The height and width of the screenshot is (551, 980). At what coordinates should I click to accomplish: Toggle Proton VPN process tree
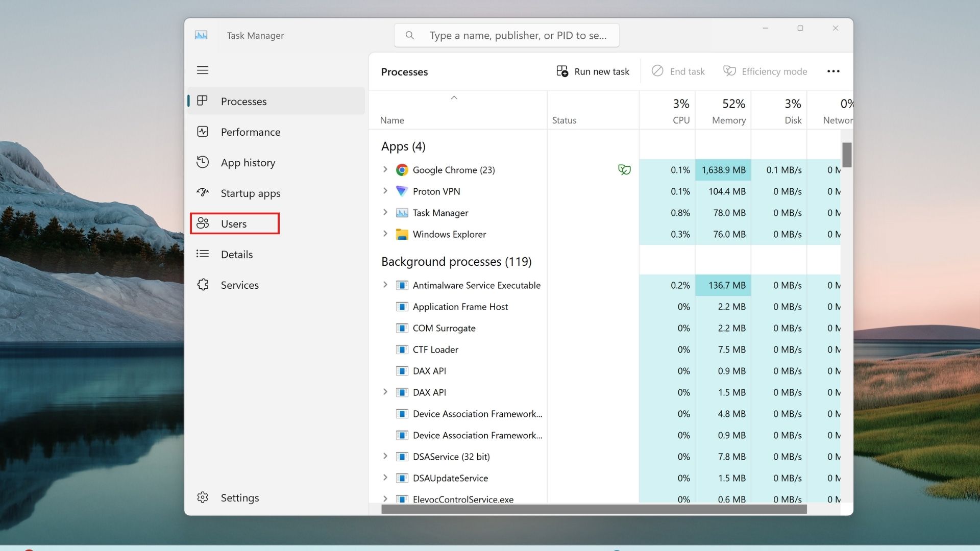click(384, 191)
